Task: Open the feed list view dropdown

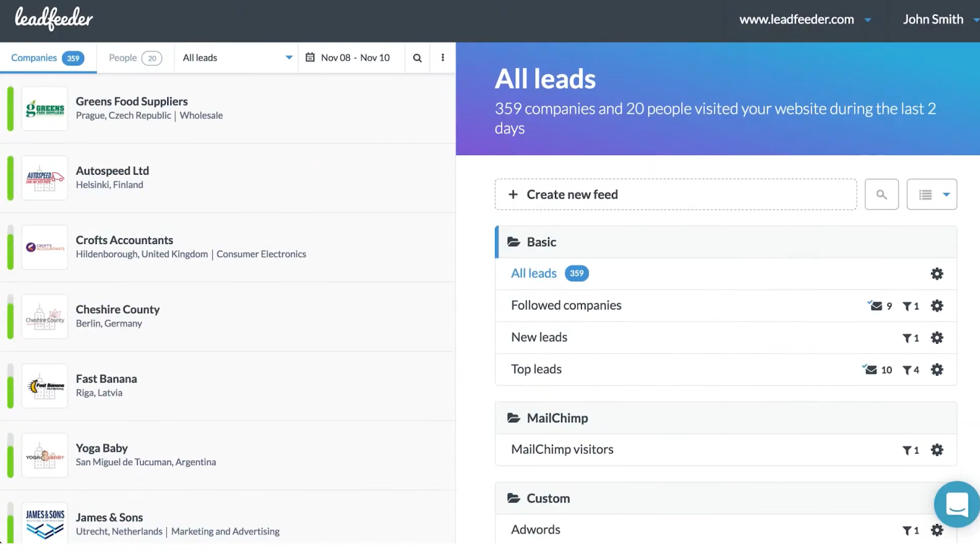Action: (932, 194)
